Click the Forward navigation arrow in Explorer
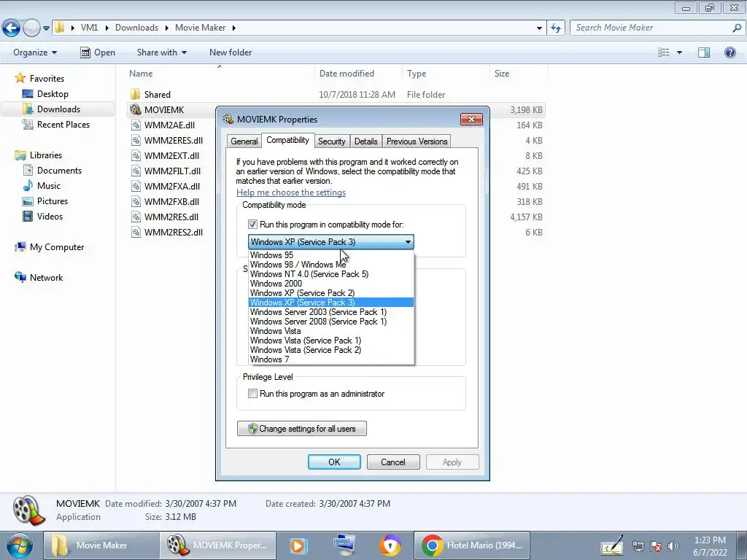The height and width of the screenshot is (560, 747). (31, 28)
